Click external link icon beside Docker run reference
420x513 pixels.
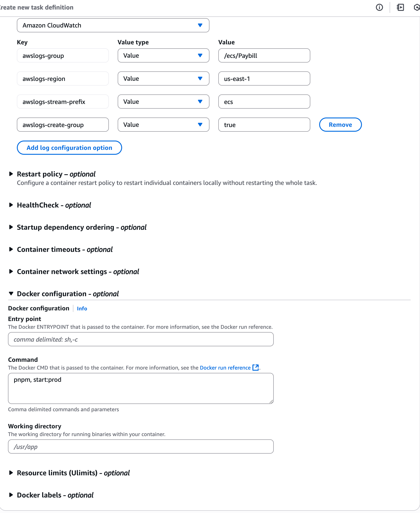click(256, 368)
